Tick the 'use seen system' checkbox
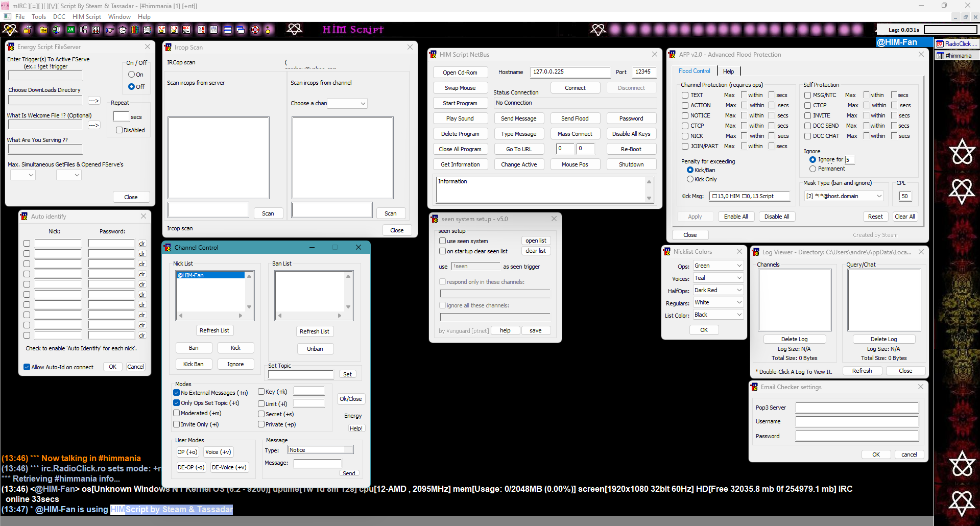The height and width of the screenshot is (526, 980). pyautogui.click(x=442, y=241)
